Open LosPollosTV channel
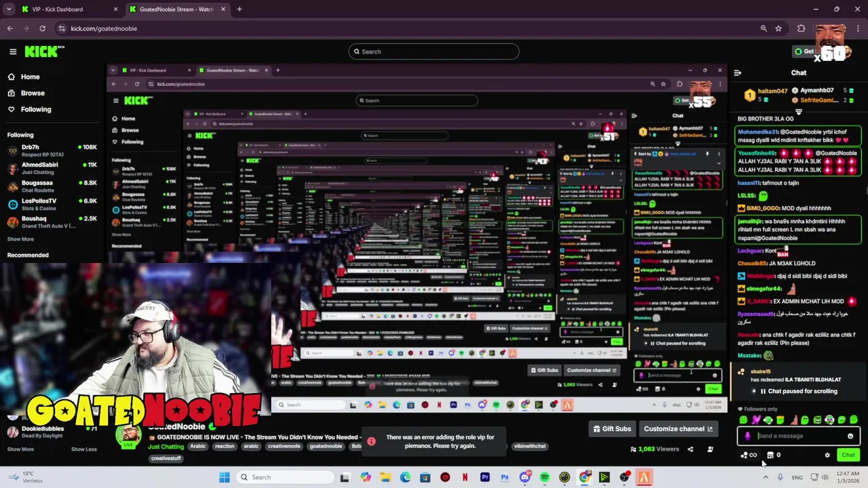Viewport: 868px width, 488px height. click(x=52, y=204)
